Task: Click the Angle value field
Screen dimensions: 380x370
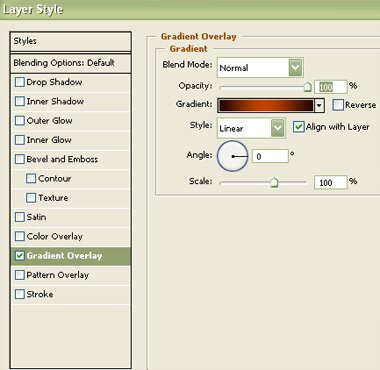Action: coord(270,156)
